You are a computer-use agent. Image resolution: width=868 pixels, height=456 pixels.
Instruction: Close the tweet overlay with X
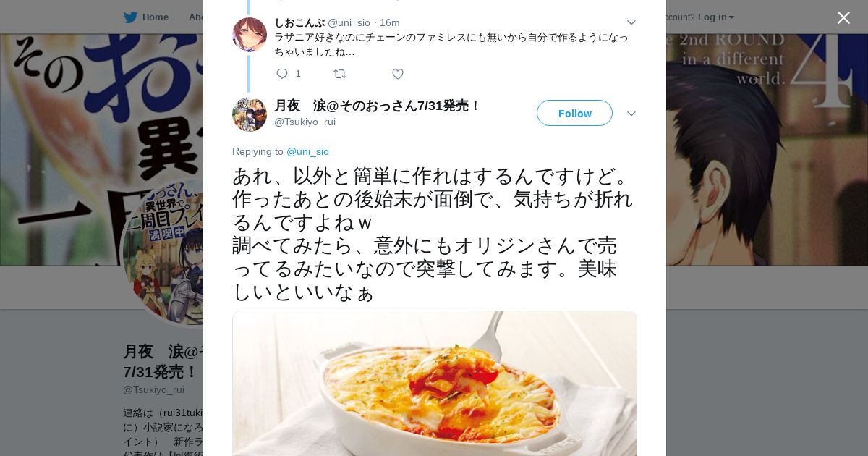click(843, 17)
